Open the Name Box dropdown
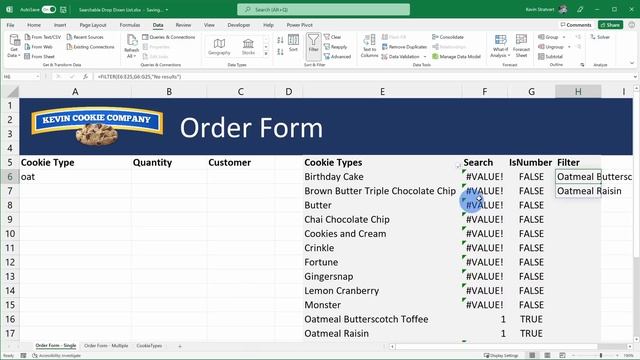This screenshot has height=360, width=640. [38, 77]
